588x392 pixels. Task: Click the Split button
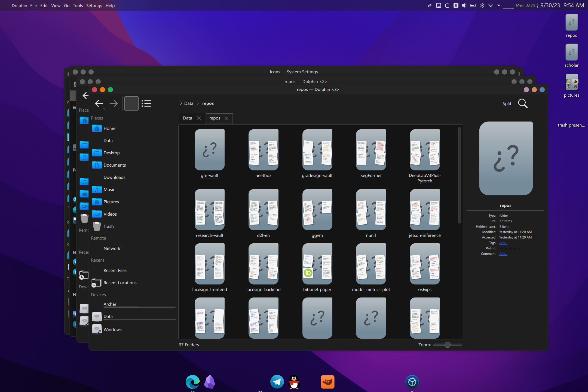507,103
